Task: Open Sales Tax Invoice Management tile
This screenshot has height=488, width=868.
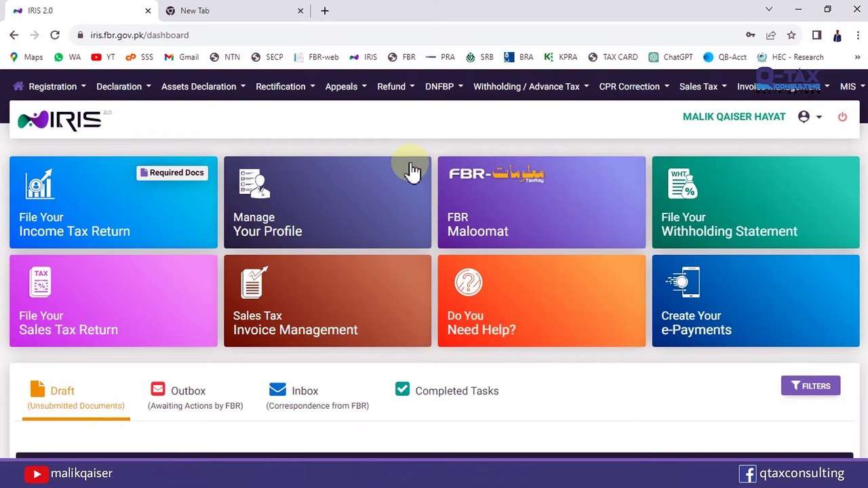Action: coord(328,301)
